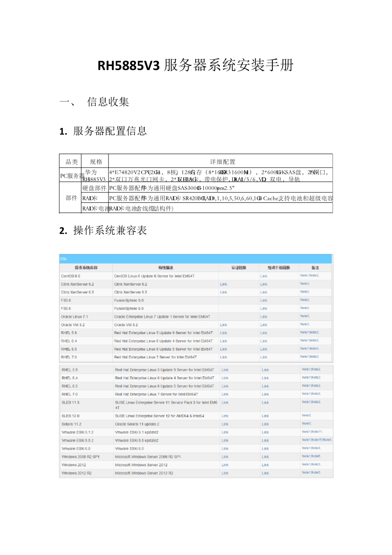This screenshot has height=555, width=392.
Task: Open driver download Link for Vmware ESXi 6.0
Action: coord(265,448)
